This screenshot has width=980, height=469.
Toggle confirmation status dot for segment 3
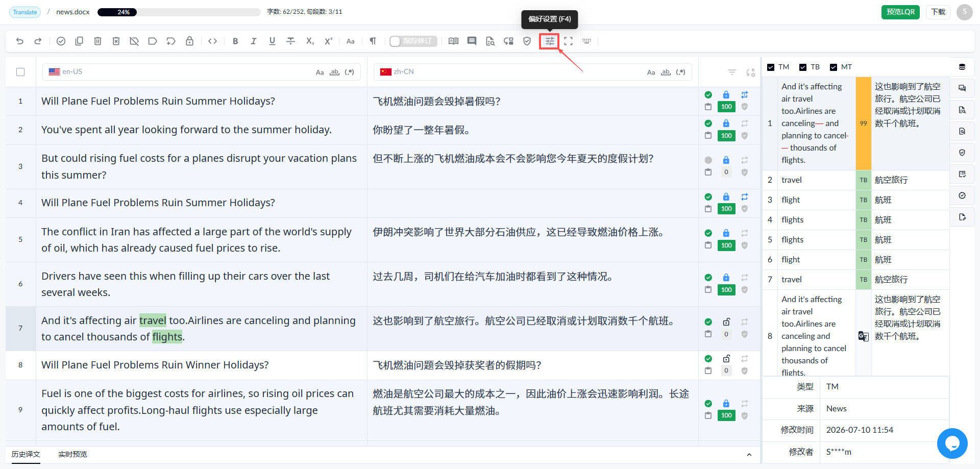[708, 160]
